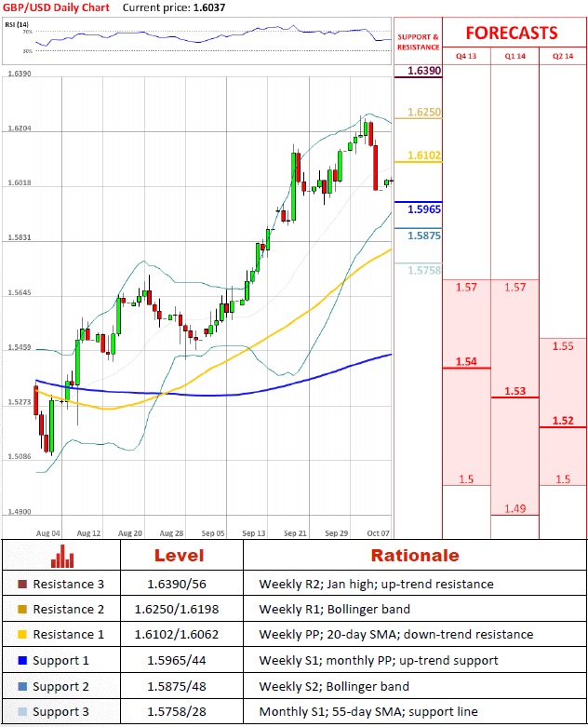Click the 1.6204 price axis label

point(19,128)
